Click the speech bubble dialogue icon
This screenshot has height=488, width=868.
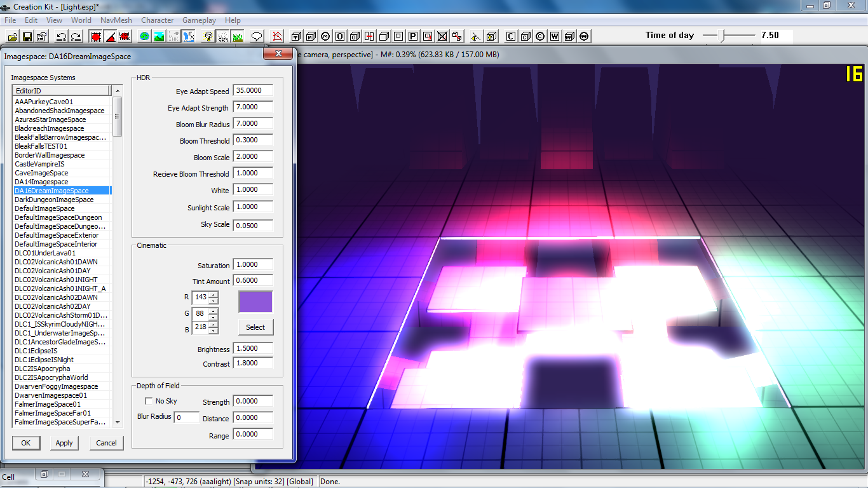pos(257,36)
